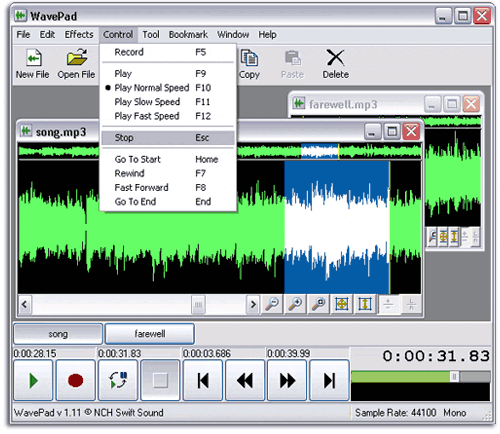Click the Delete X toolbar icon
The width and height of the screenshot is (500, 434).
pos(335,57)
